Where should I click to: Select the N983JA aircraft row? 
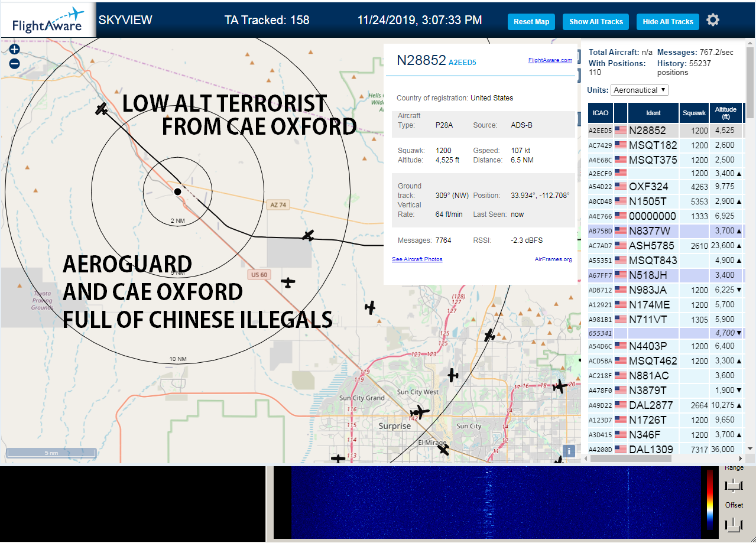[666, 290]
